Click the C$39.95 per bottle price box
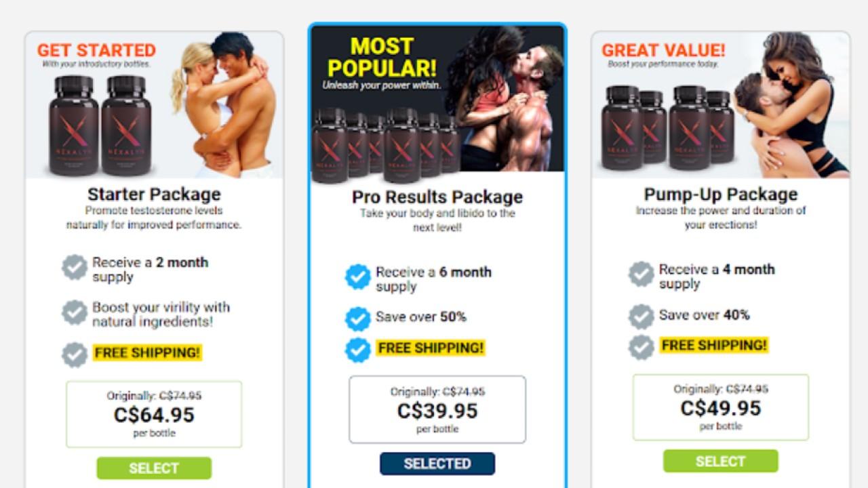 pyautogui.click(x=437, y=409)
